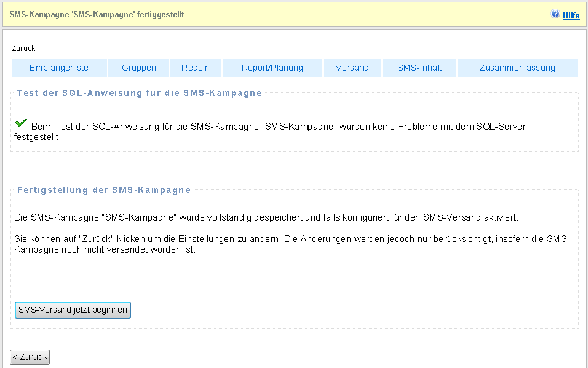588x368 pixels.
Task: Click the page title 'SMS-Kampagne fertiggestellt'
Action: click(97, 14)
